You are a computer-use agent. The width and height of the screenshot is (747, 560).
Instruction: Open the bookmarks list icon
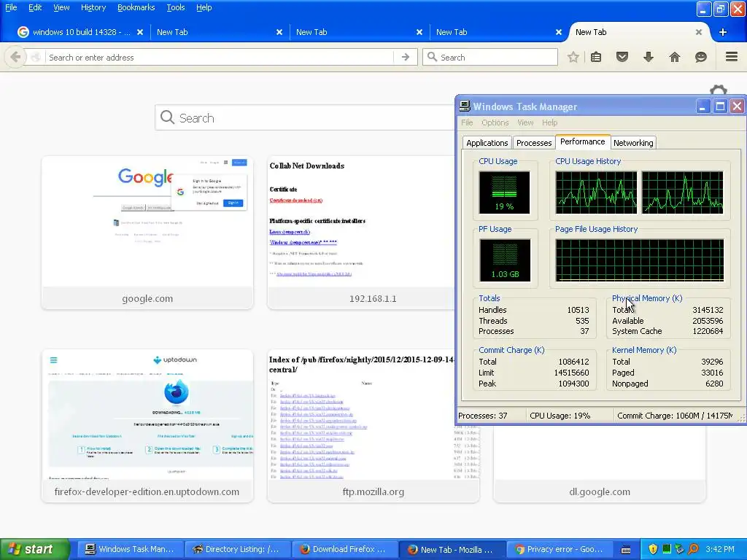tap(596, 57)
